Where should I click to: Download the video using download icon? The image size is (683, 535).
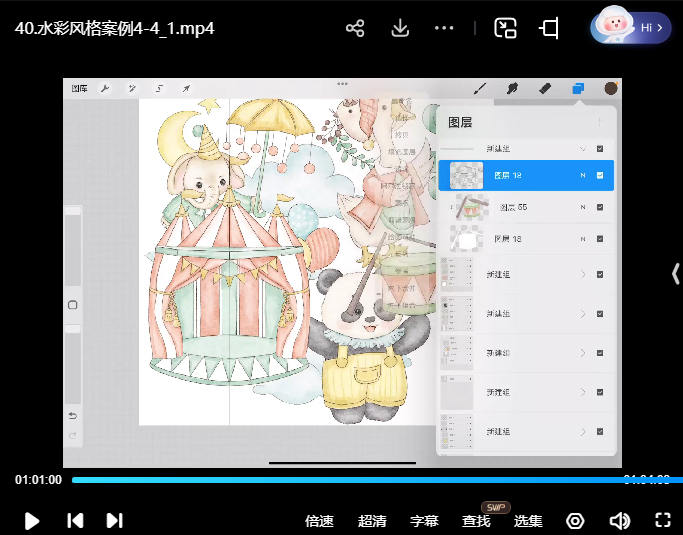tap(400, 28)
